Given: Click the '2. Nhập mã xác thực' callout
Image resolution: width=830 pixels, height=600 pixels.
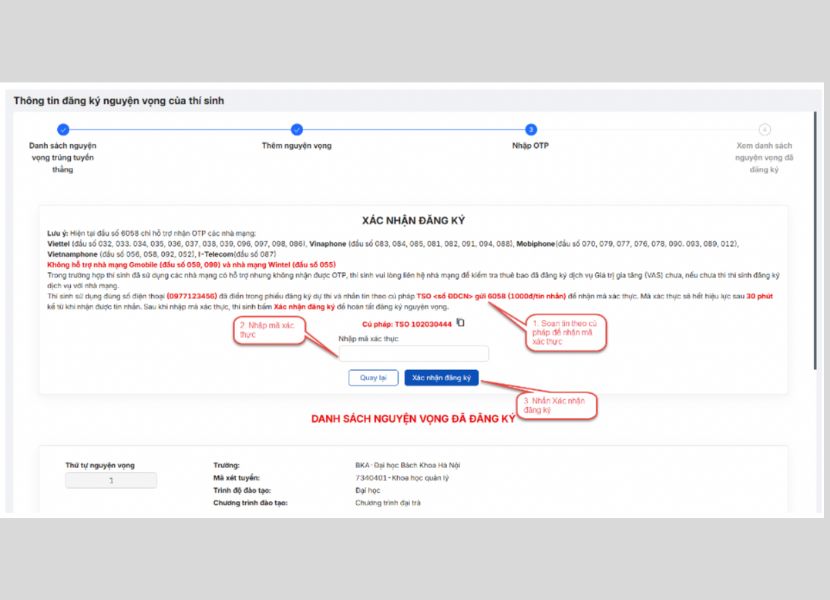Looking at the screenshot, I should pyautogui.click(x=269, y=331).
